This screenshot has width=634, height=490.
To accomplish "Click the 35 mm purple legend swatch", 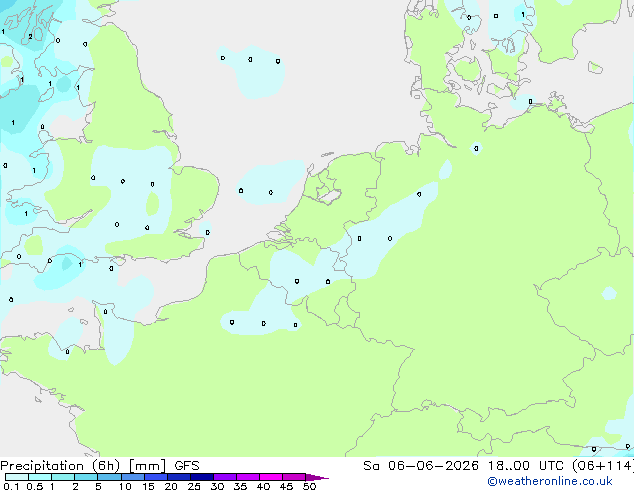I will (x=247, y=477).
